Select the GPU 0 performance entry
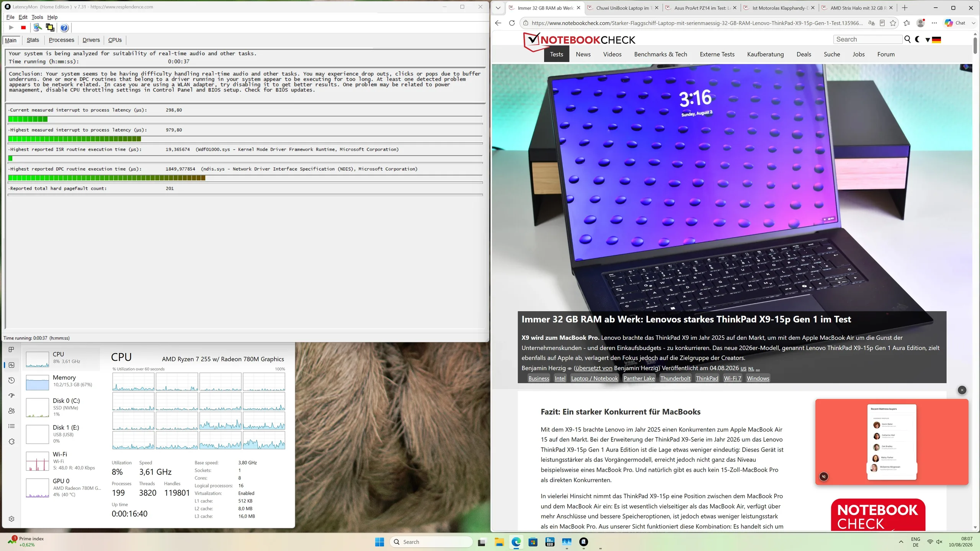Screen dimensions: 980x551 tap(61, 487)
